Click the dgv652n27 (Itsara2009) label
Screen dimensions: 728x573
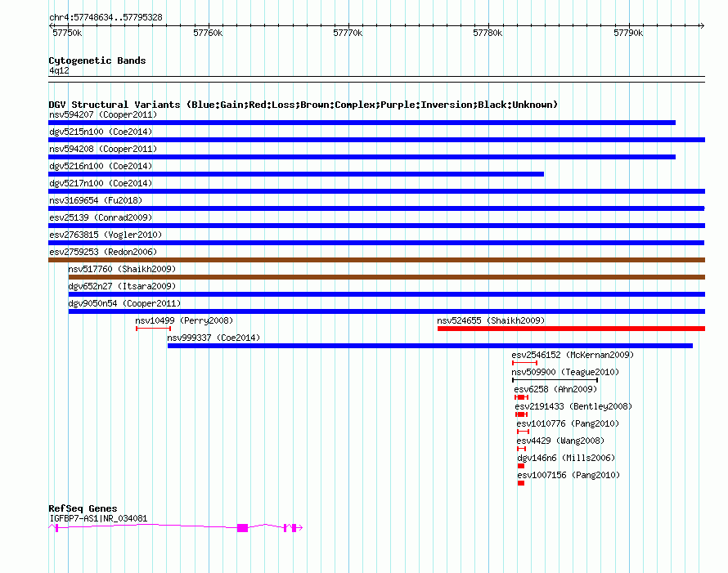pyautogui.click(x=122, y=286)
